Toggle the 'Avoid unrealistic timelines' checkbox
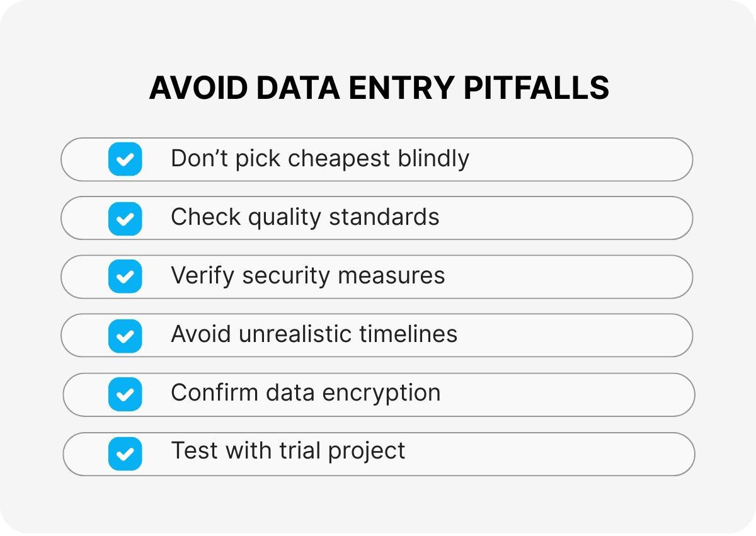756x536 pixels. (125, 335)
